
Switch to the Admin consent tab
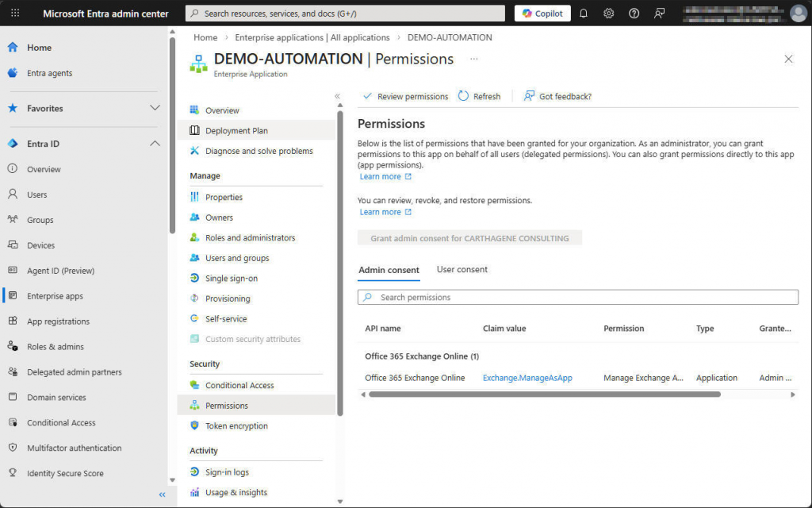point(389,269)
